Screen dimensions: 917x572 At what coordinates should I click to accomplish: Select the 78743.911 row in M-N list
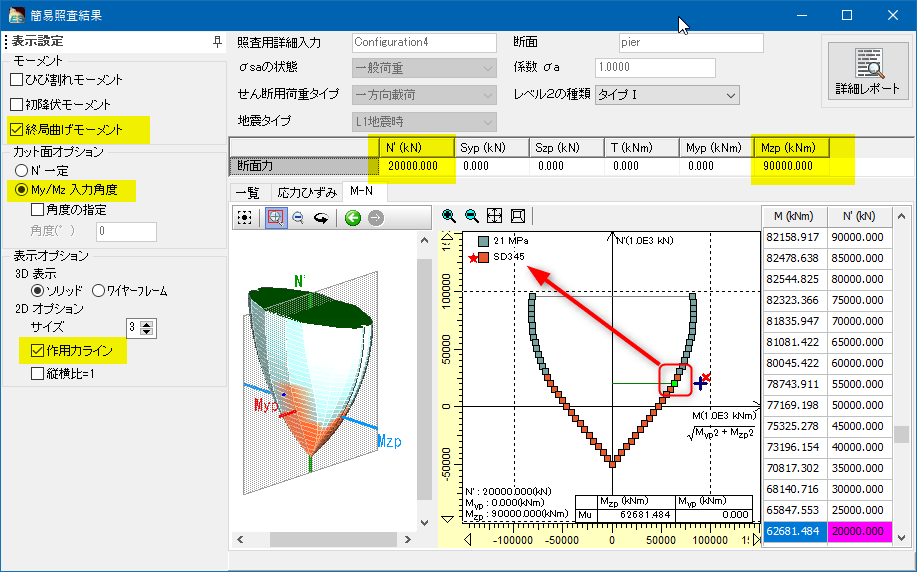(x=828, y=384)
